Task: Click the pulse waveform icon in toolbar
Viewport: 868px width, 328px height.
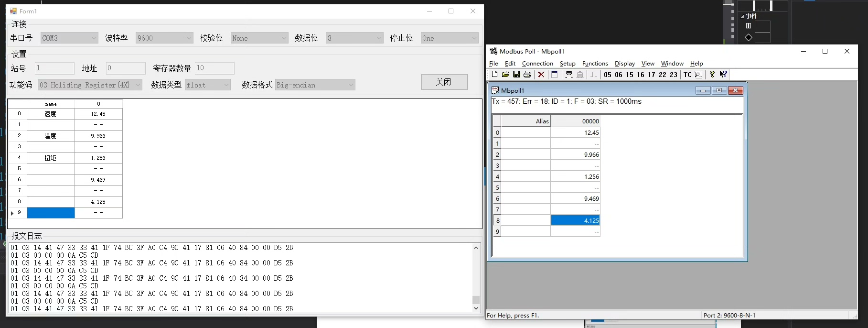Action: (594, 74)
